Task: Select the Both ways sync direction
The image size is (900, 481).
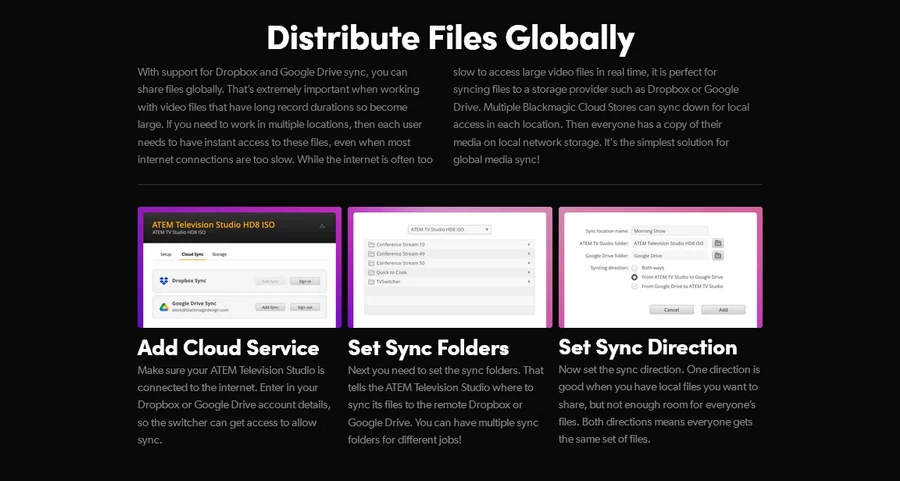Action: click(634, 268)
